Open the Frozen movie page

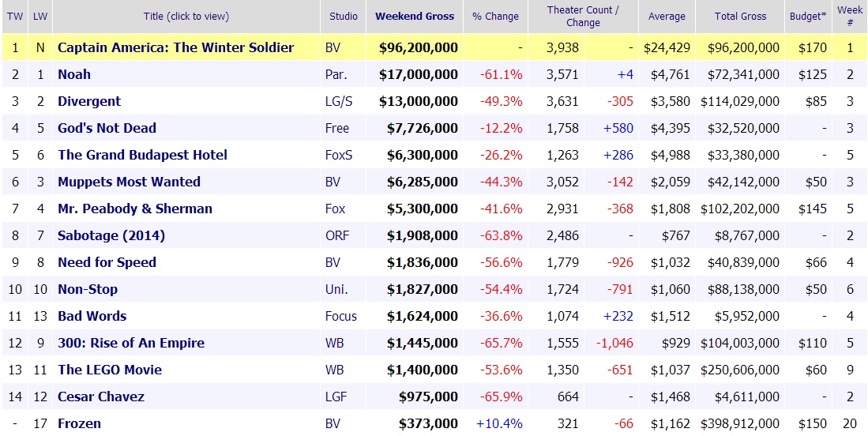point(79,423)
